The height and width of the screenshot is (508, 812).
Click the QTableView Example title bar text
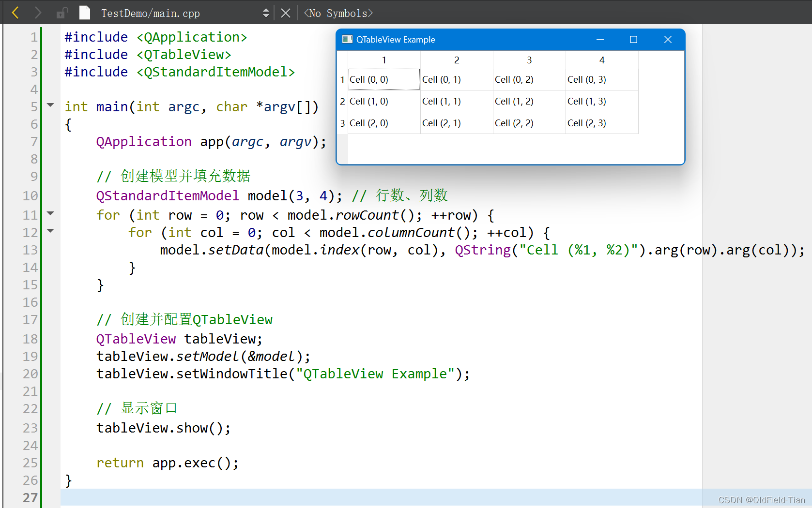[x=396, y=40]
